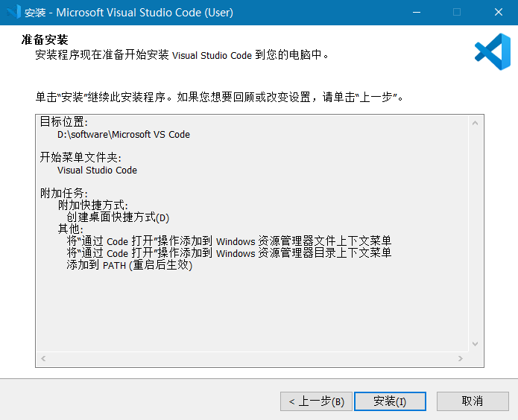The image size is (518, 420).
Task: Go back with < 上一步(B) button
Action: [x=316, y=401]
